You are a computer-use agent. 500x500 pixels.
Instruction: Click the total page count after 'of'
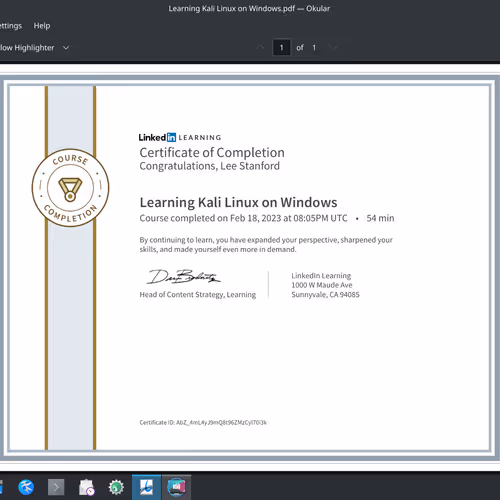[314, 48]
